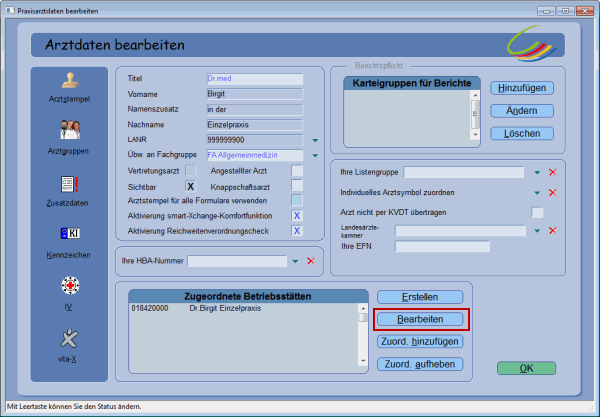This screenshot has height=417, width=600.
Task: Open Zusatzdaten from the sidebar
Action: (69, 184)
